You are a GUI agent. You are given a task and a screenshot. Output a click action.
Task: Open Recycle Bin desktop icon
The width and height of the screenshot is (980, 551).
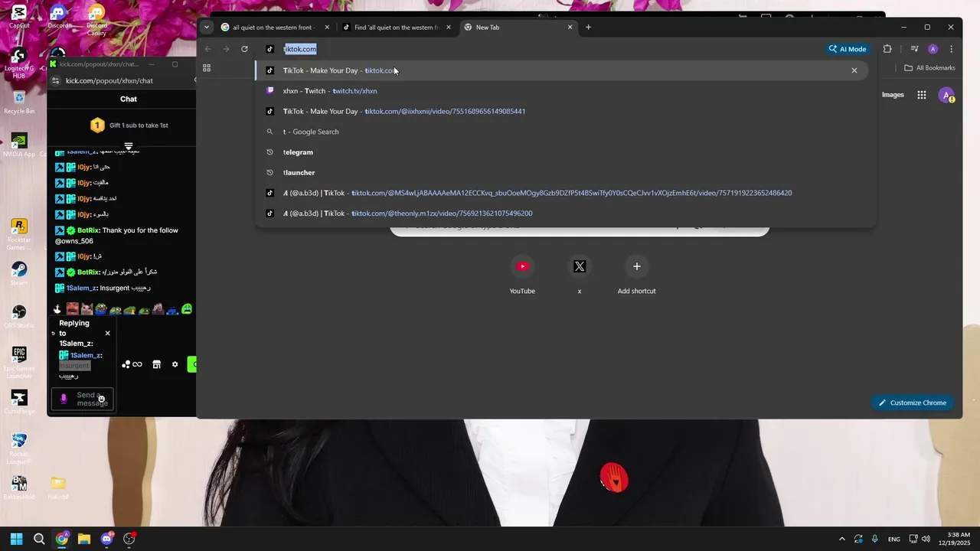19,103
